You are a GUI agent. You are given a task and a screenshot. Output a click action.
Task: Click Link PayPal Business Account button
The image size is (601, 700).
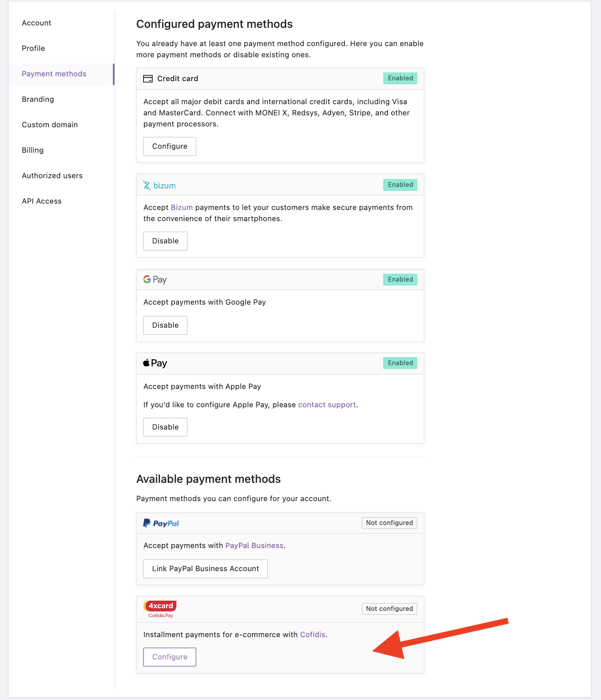point(206,569)
